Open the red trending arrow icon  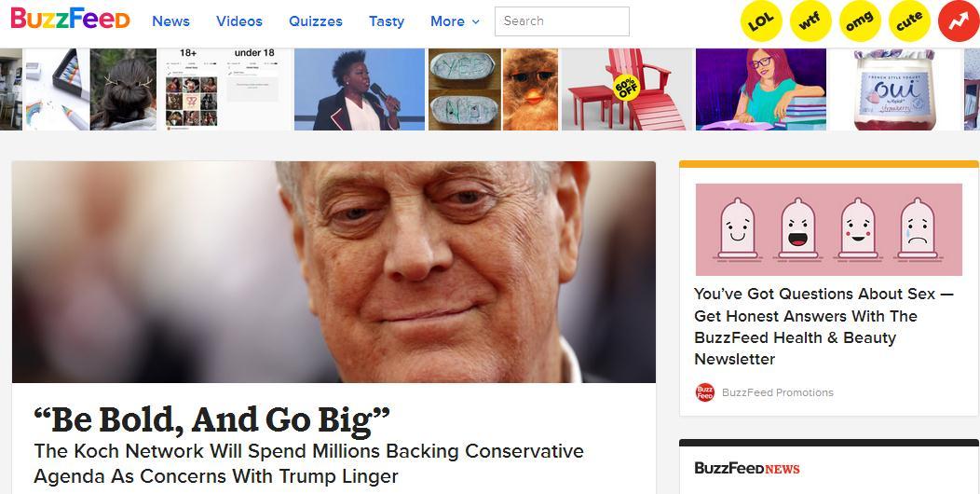click(959, 21)
